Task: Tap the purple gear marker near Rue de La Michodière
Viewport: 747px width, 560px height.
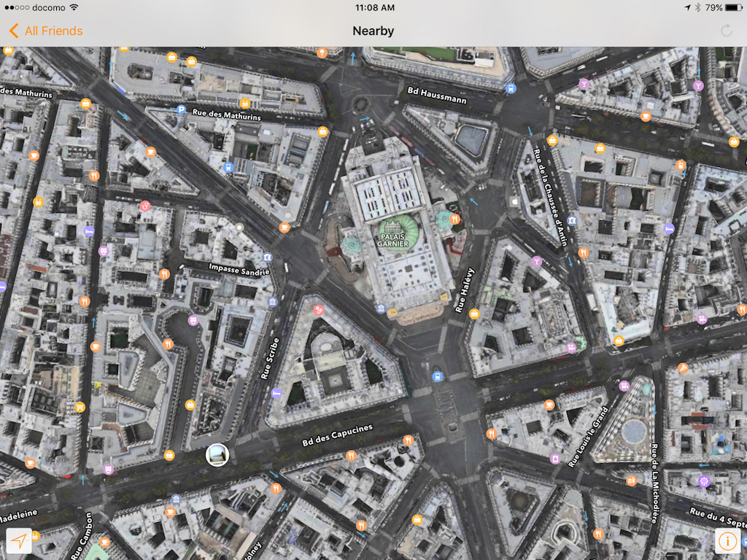Action: coord(704,481)
